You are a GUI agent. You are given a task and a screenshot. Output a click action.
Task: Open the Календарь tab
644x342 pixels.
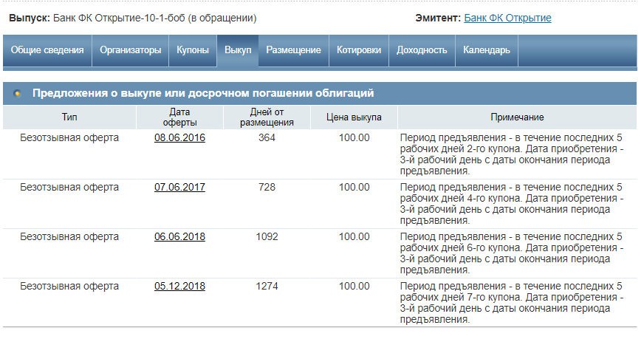pos(486,50)
